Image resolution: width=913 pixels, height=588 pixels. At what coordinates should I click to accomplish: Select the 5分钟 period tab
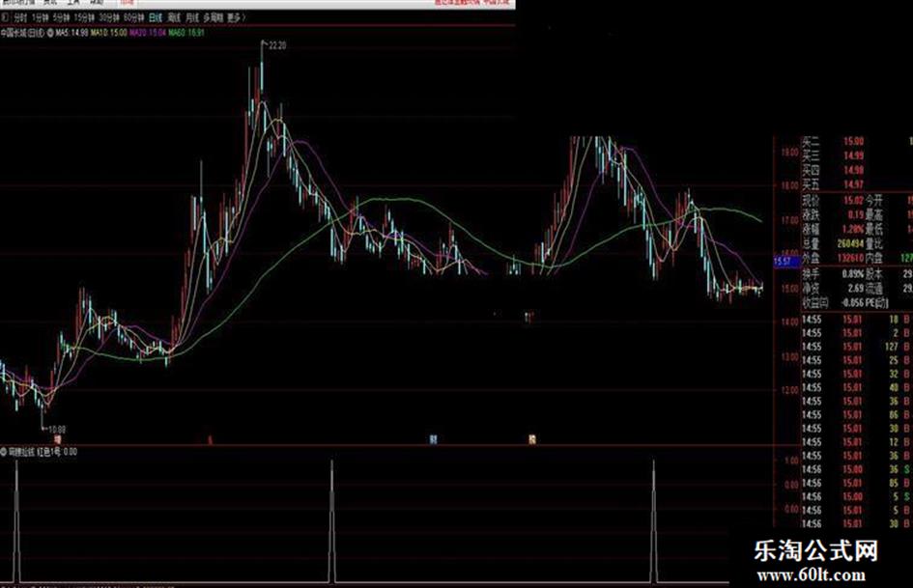pyautogui.click(x=61, y=18)
